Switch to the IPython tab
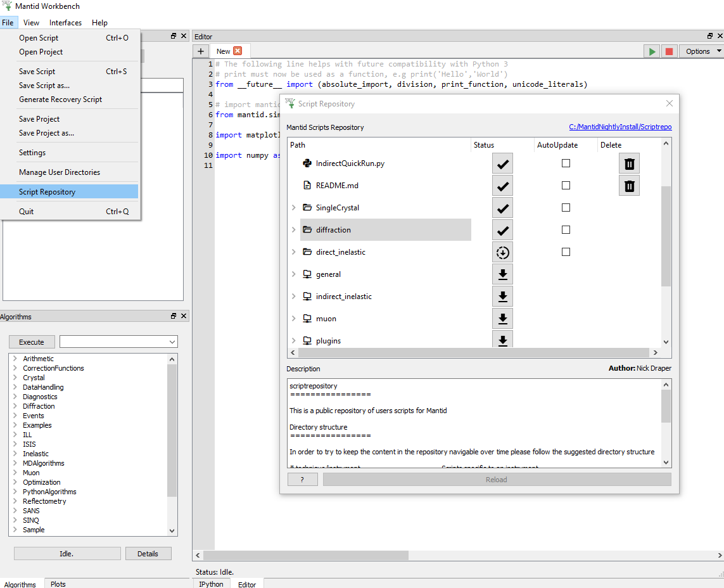724x588 pixels. [211, 584]
